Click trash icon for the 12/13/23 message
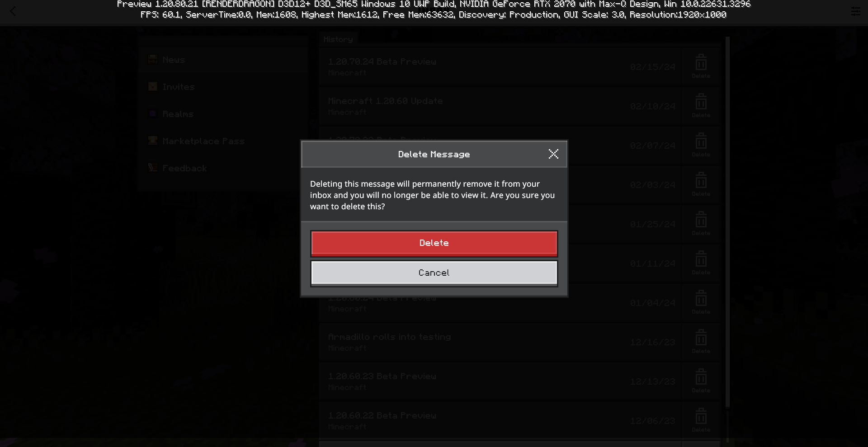 [701, 381]
